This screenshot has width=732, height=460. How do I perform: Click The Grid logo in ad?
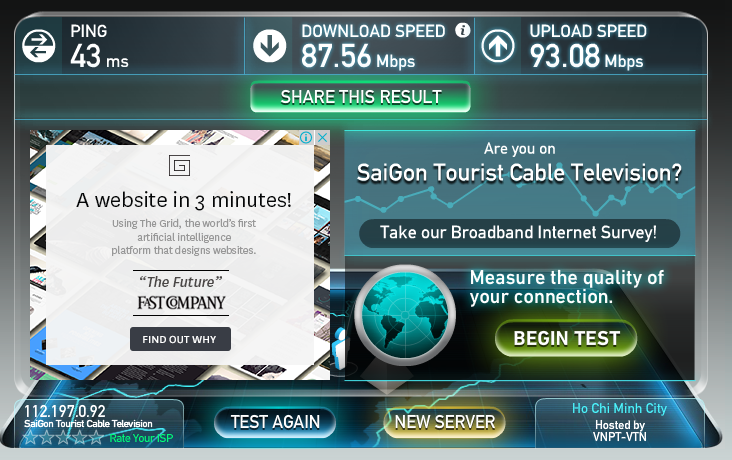(180, 166)
